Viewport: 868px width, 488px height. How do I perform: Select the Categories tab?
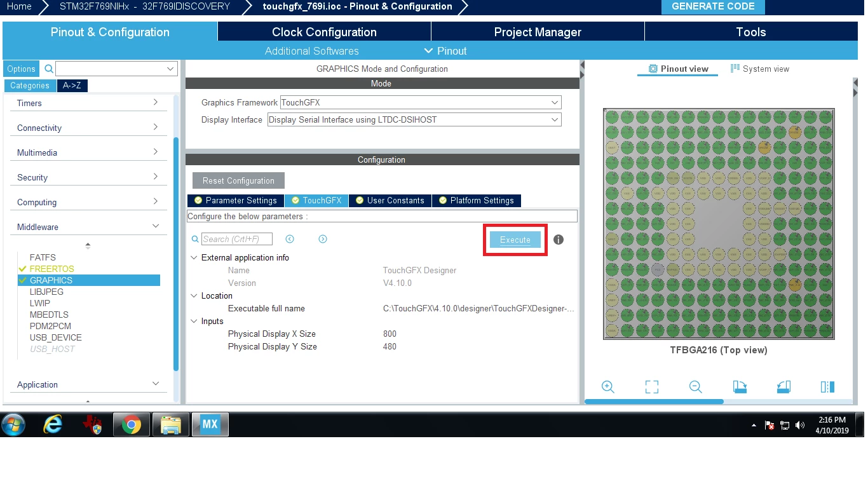click(x=30, y=85)
